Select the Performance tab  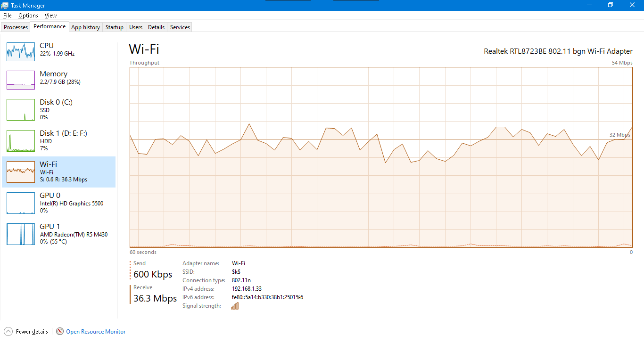click(x=50, y=26)
